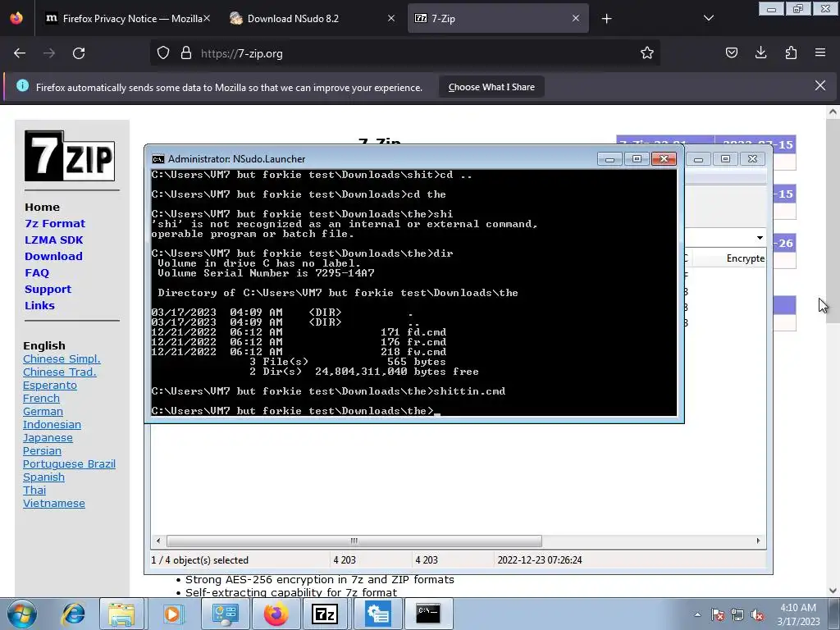Open the 7z Format page link
The width and height of the screenshot is (840, 630).
(x=55, y=223)
